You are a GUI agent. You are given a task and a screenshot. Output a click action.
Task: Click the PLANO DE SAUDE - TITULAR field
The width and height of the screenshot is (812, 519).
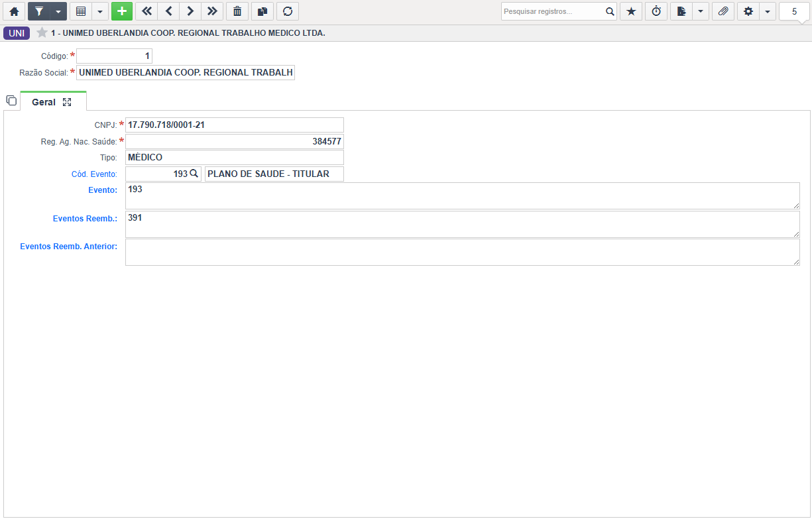coord(274,174)
